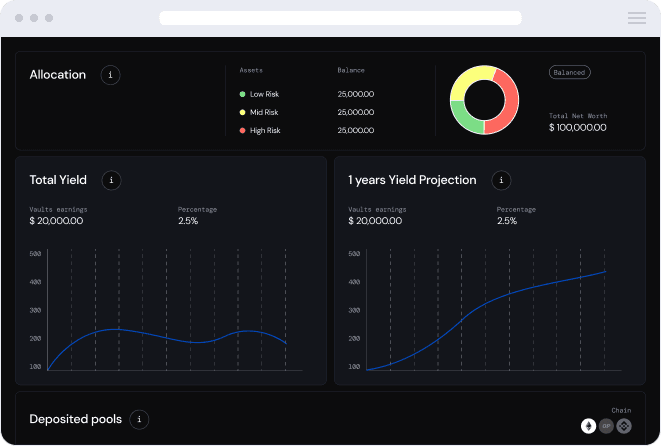
Task: Click the Total Yield vaults earnings value
Action: coord(56,221)
